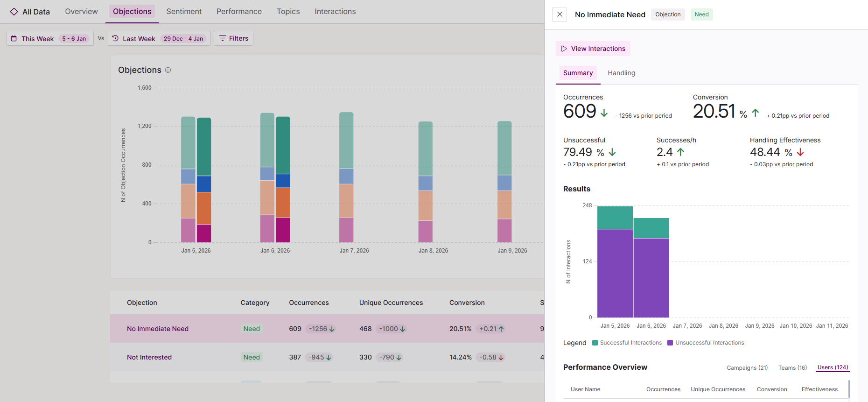Switch to the Sentiment tab
Screen dimensions: 868x402
point(184,11)
